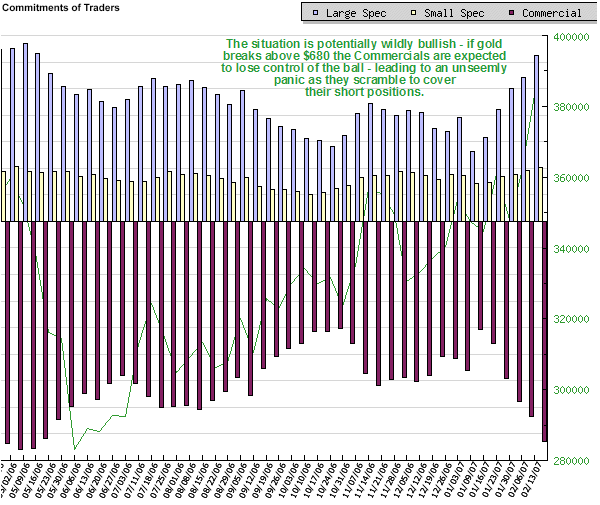Click the 300000 y-axis value
Screen dimensions: 600x505
[570, 391]
